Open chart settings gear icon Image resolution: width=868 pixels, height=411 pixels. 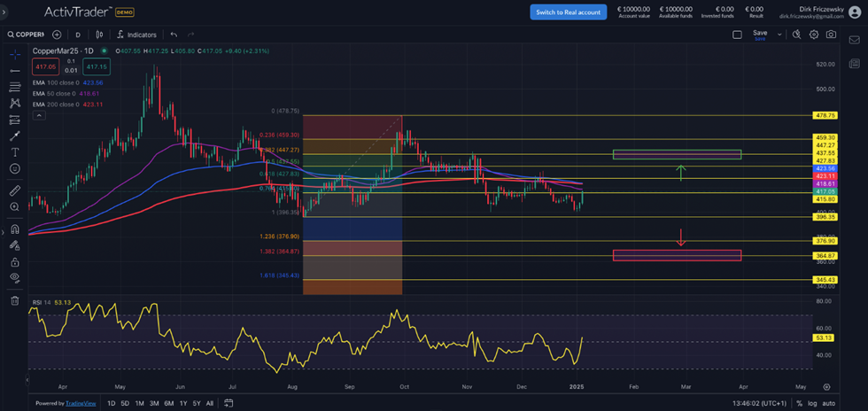point(813,35)
